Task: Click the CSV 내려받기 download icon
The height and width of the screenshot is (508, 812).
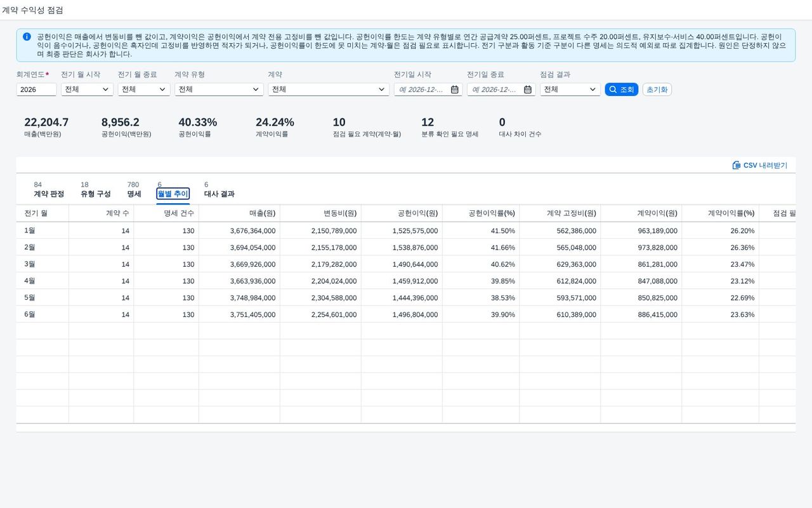Action: [x=737, y=165]
